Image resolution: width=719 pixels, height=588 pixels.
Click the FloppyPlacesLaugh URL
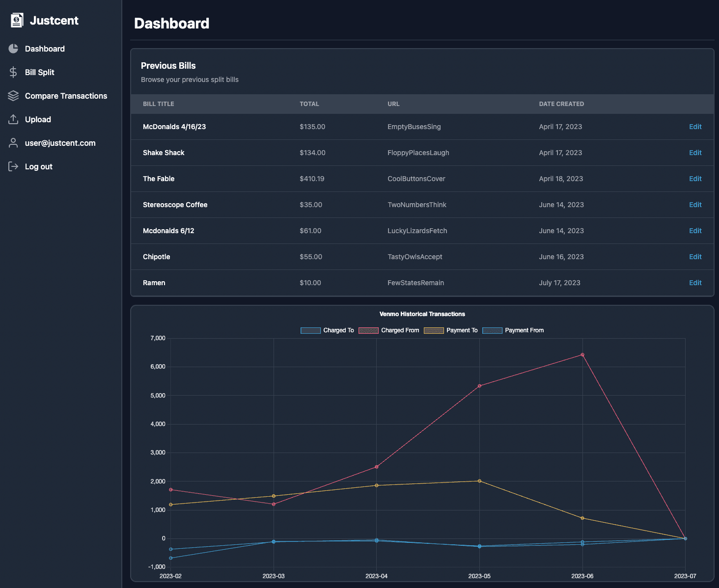point(418,153)
